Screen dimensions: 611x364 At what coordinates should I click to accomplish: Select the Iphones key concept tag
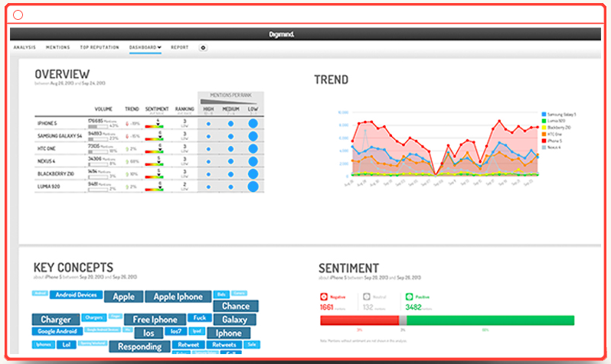point(43,345)
